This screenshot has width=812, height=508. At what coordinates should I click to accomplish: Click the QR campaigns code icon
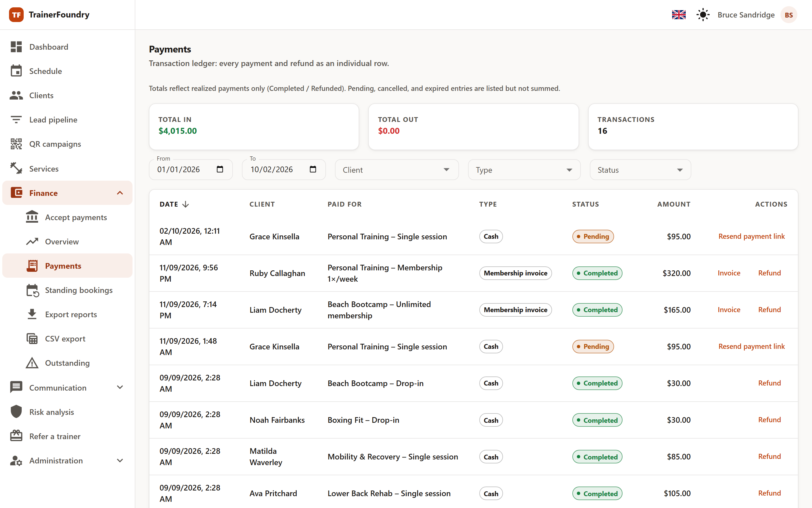[x=16, y=144]
